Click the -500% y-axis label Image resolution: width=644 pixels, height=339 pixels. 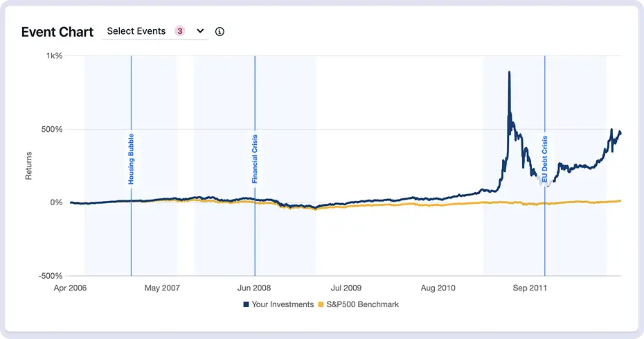(50, 276)
